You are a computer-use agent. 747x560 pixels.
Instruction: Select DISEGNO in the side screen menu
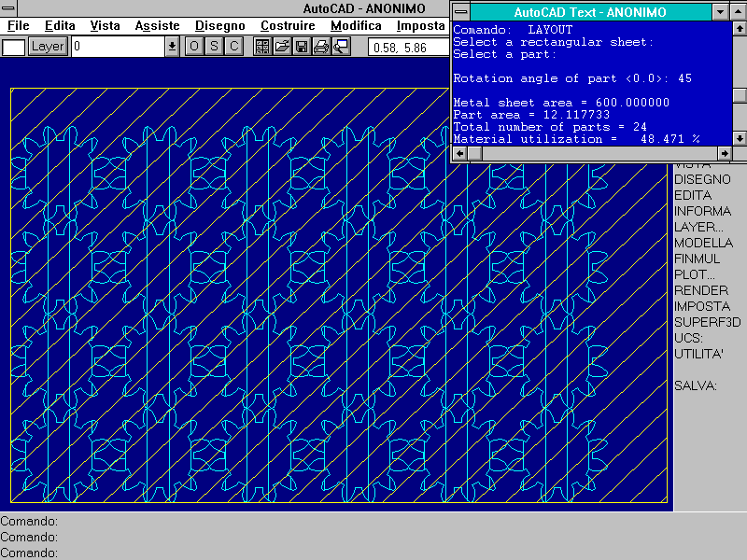pos(702,179)
